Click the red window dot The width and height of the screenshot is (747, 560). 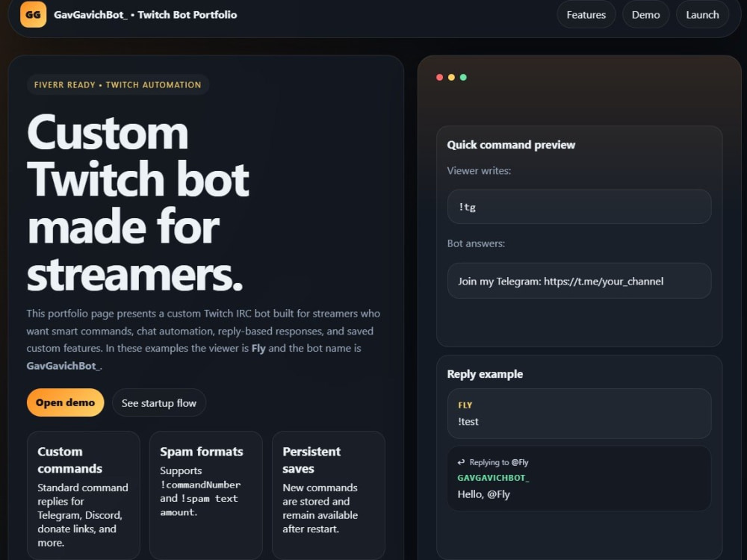pyautogui.click(x=440, y=77)
